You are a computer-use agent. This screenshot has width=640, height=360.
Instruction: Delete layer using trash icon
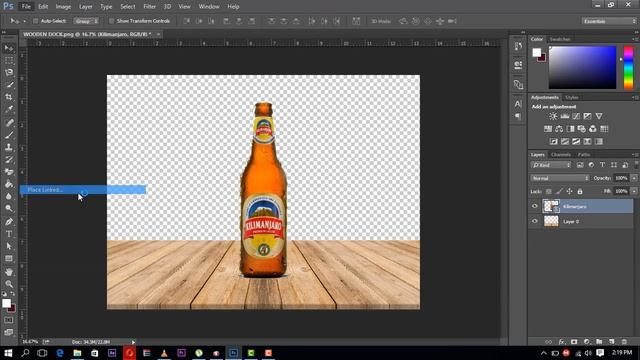(x=624, y=342)
